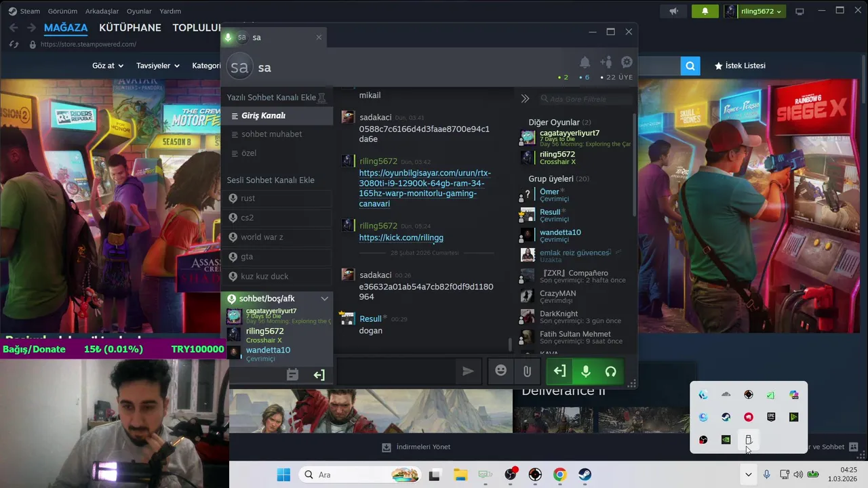Screen dimensions: 868x488
Task: Open the Giriş Kanalı text channel
Action: 277,115
